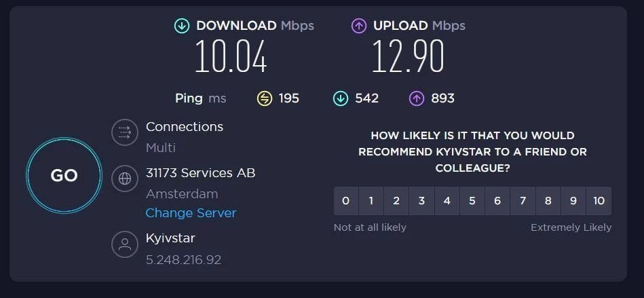Pick score 9 on the likelihood scale
Image resolution: width=644 pixels, height=298 pixels.
point(573,201)
